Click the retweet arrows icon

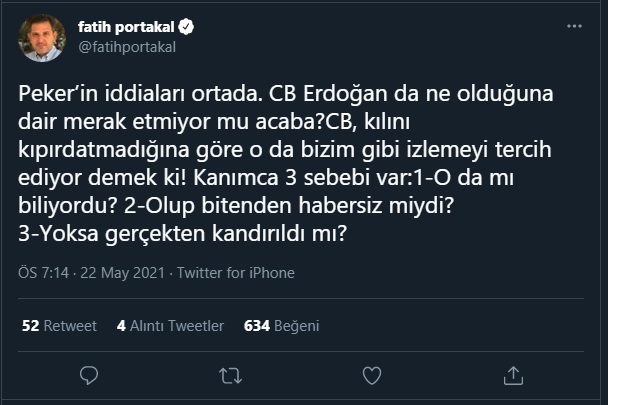[x=230, y=376]
